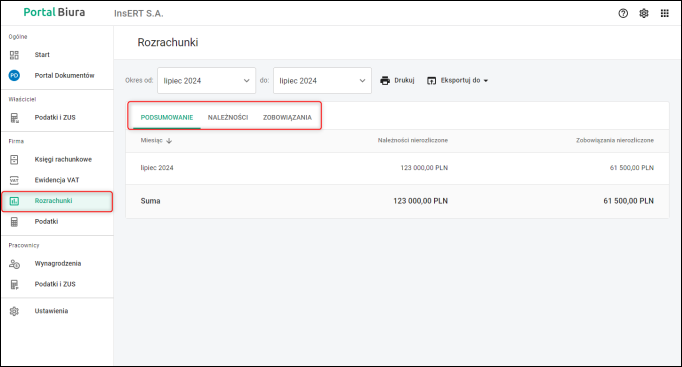This screenshot has height=367, width=682.
Task: Click the Portal Biura logo
Action: [x=54, y=12]
